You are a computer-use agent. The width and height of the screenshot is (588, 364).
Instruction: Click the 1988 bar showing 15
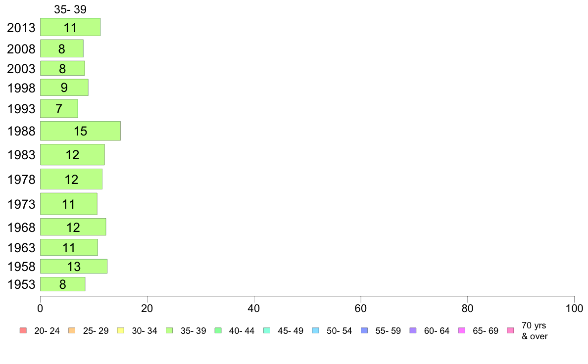[x=80, y=131]
